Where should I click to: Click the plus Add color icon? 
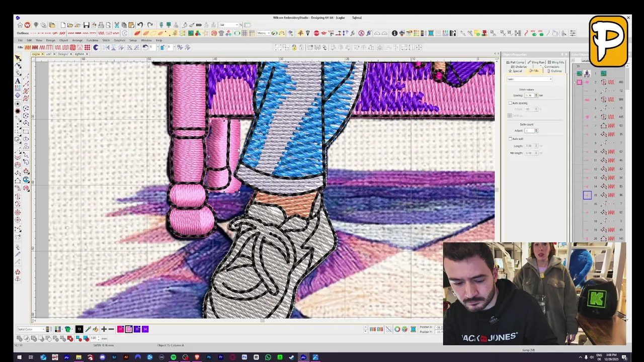click(104, 329)
